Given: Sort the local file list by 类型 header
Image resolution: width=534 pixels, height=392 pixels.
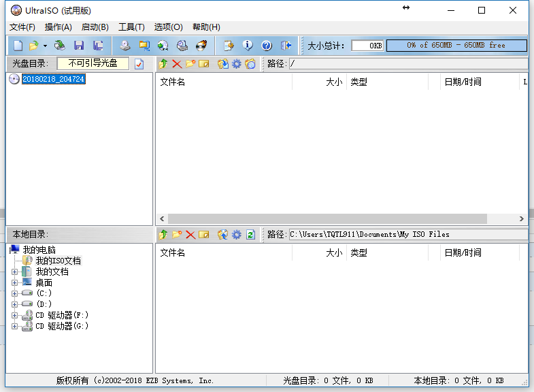Looking at the screenshot, I should click(x=388, y=252).
